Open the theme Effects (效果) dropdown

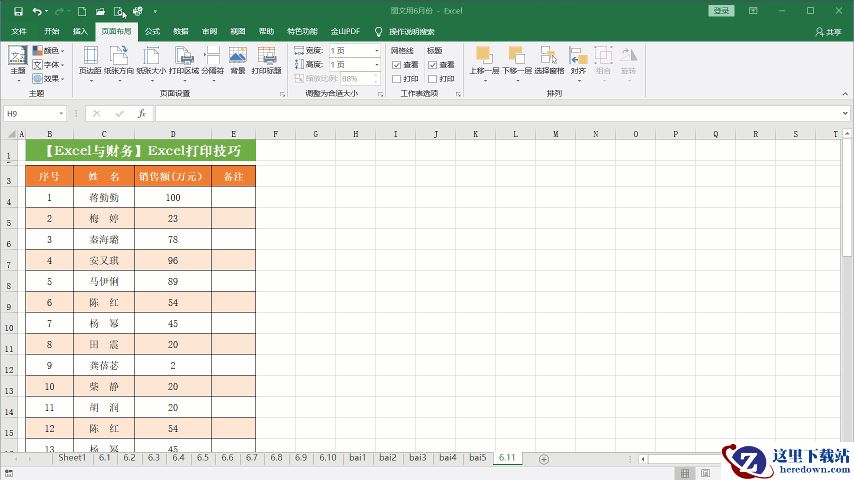click(48, 78)
